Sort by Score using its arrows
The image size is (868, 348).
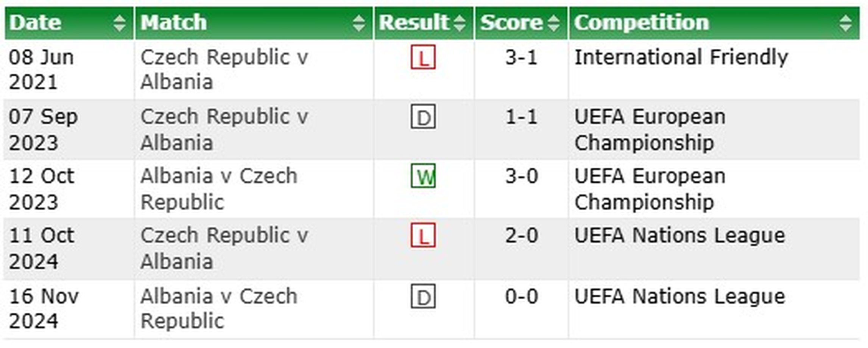[x=553, y=23]
